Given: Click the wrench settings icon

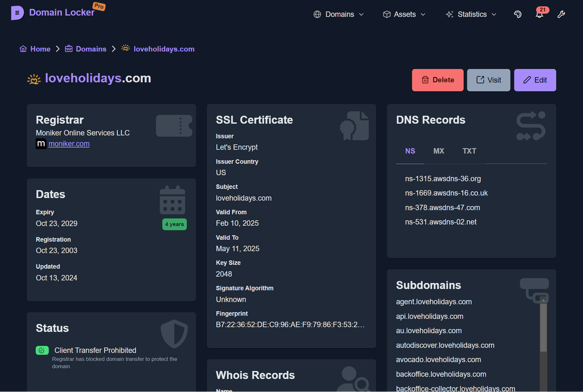Looking at the screenshot, I should [561, 14].
